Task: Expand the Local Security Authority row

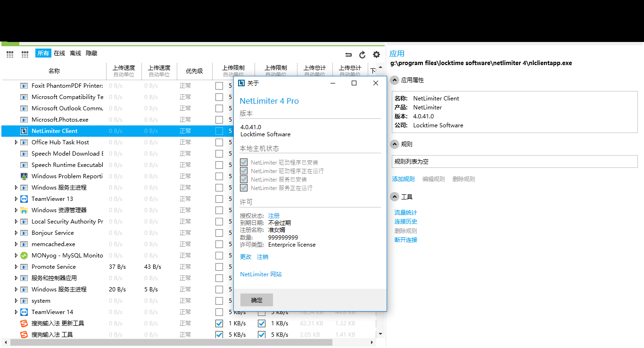Action: [x=16, y=222]
